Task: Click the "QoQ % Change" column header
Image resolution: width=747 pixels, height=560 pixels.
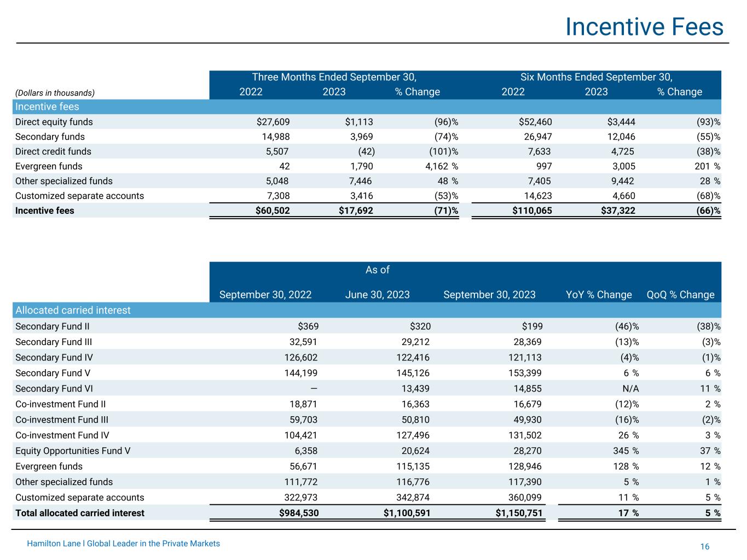Action: tap(680, 295)
